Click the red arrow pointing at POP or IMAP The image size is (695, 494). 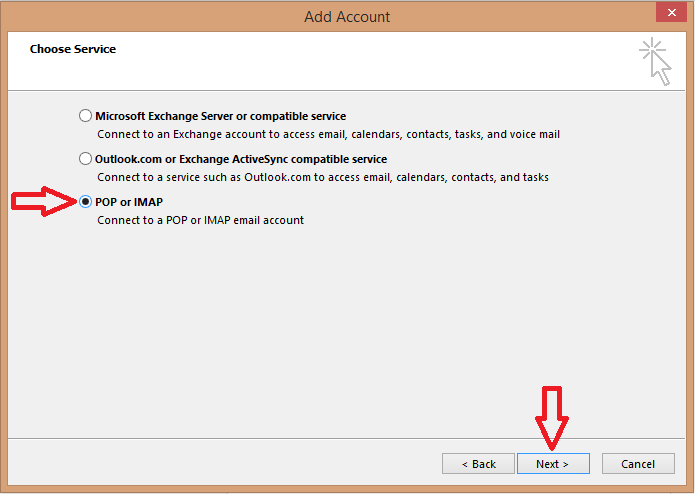pyautogui.click(x=44, y=202)
